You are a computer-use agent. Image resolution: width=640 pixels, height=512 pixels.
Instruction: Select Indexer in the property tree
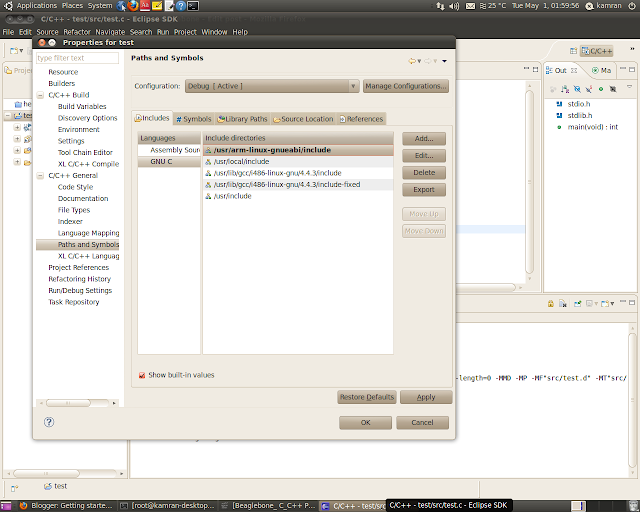pyautogui.click(x=70, y=222)
